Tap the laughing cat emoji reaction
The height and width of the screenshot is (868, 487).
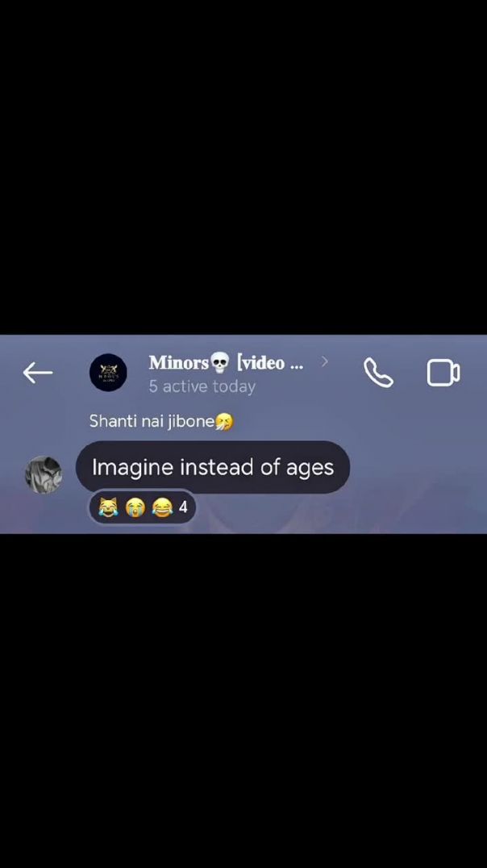click(x=109, y=507)
